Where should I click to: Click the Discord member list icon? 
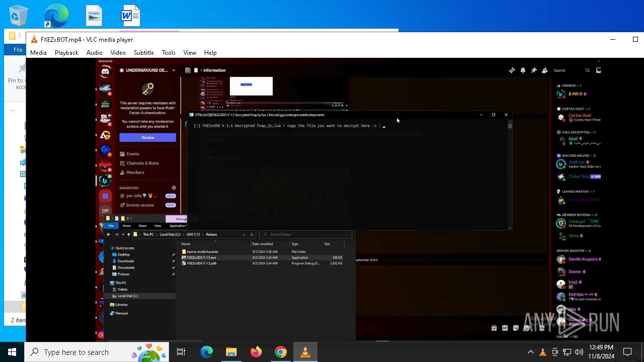(544, 70)
